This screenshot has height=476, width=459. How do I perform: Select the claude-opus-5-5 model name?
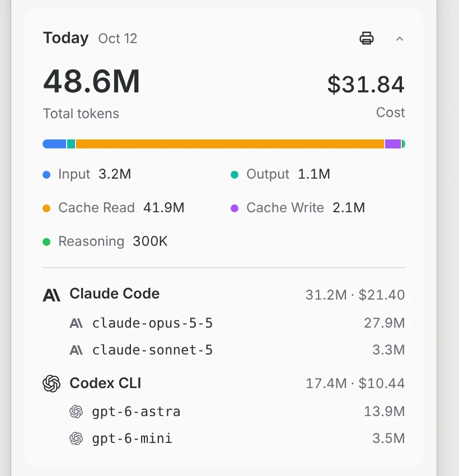152,323
